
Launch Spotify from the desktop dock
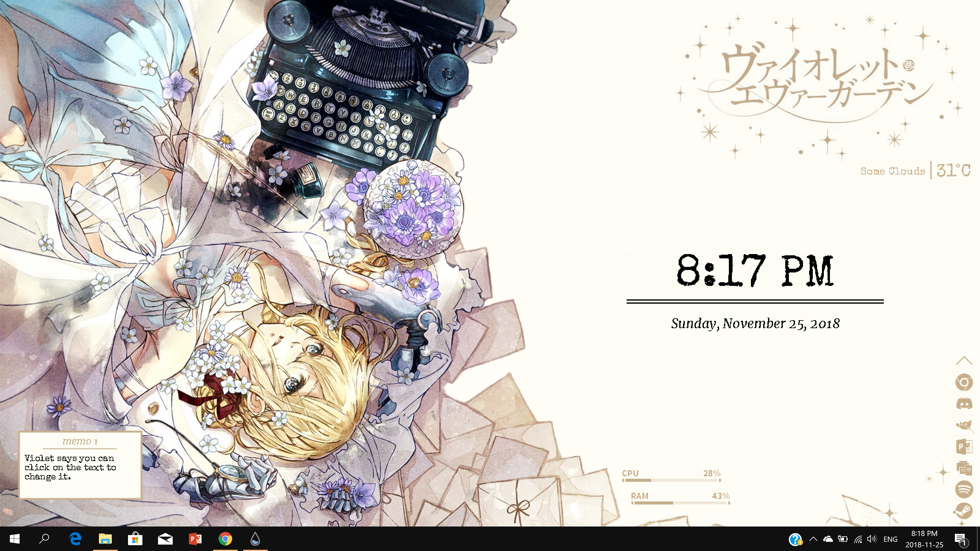pos(964,489)
